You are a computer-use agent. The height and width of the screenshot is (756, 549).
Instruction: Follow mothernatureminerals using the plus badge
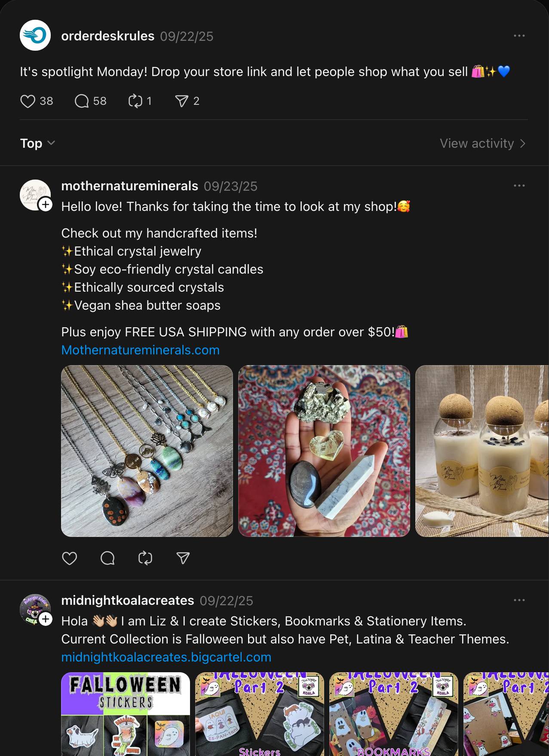[45, 204]
